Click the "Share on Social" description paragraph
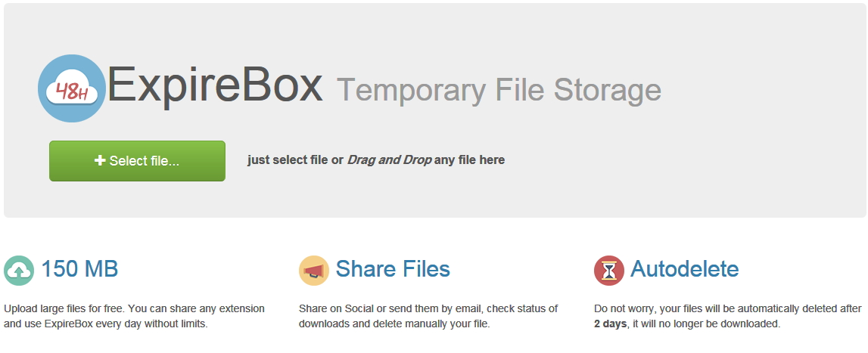868x353 pixels. tap(428, 308)
